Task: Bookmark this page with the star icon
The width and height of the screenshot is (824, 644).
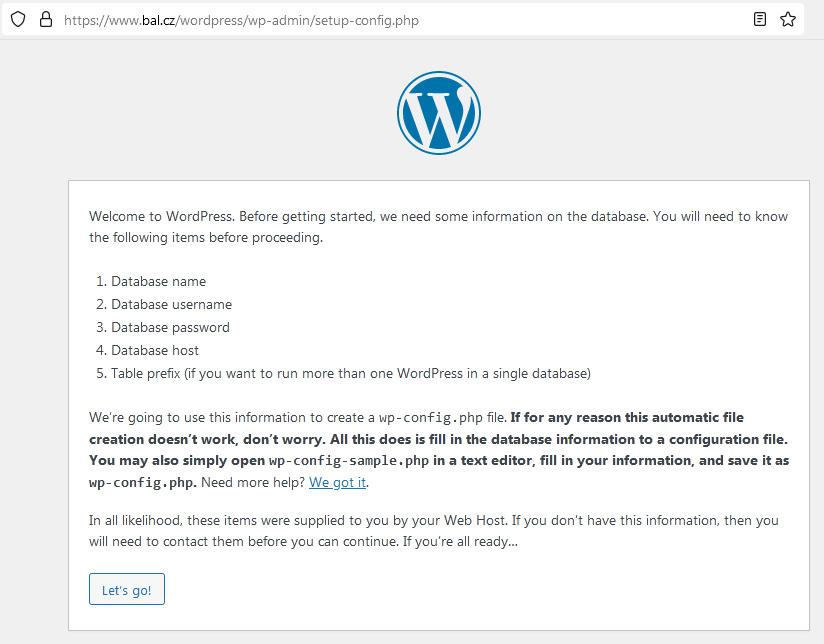Action: (x=788, y=19)
